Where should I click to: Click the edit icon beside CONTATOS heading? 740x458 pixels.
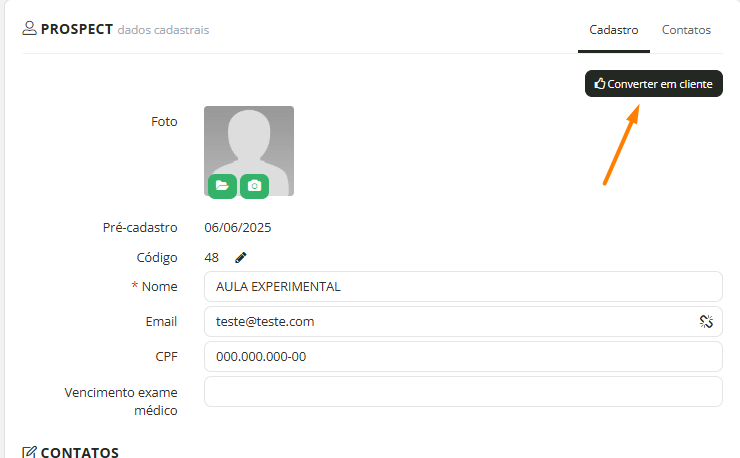[x=29, y=452]
